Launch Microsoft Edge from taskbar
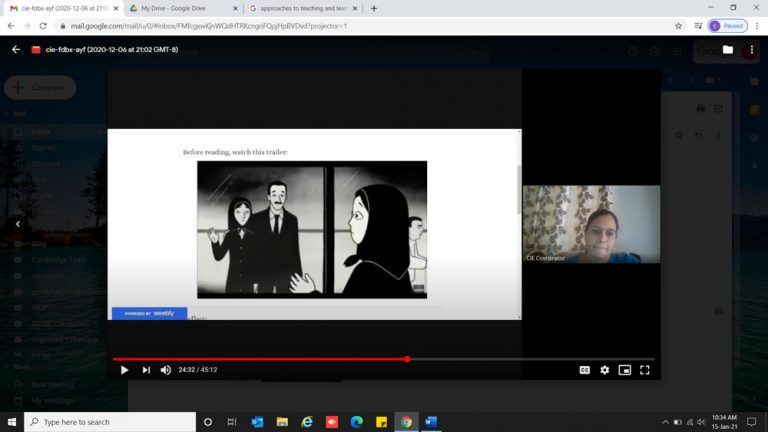 point(357,422)
